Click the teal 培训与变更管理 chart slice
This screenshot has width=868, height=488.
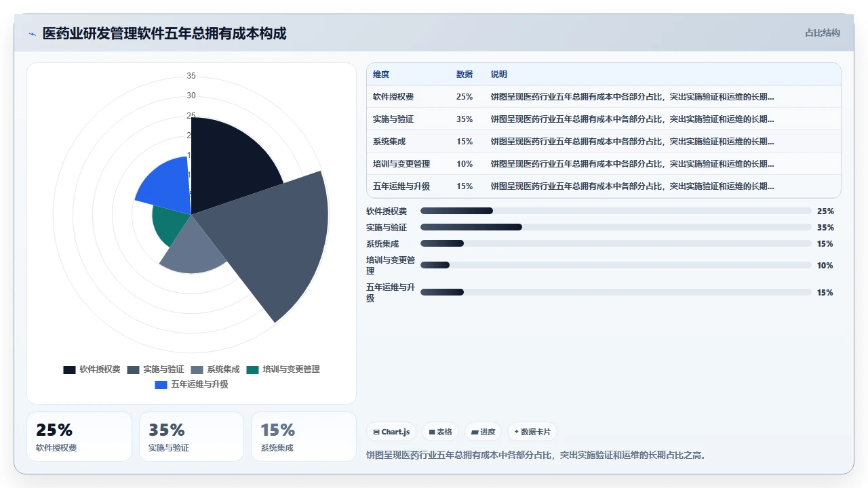170,224
